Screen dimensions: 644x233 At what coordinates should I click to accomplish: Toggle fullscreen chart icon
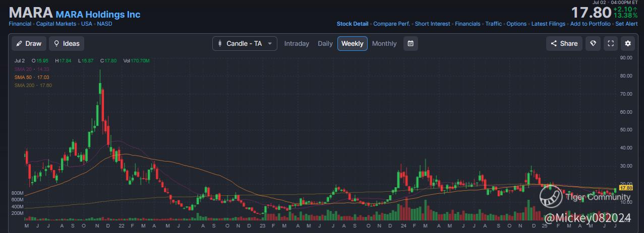pos(611,43)
